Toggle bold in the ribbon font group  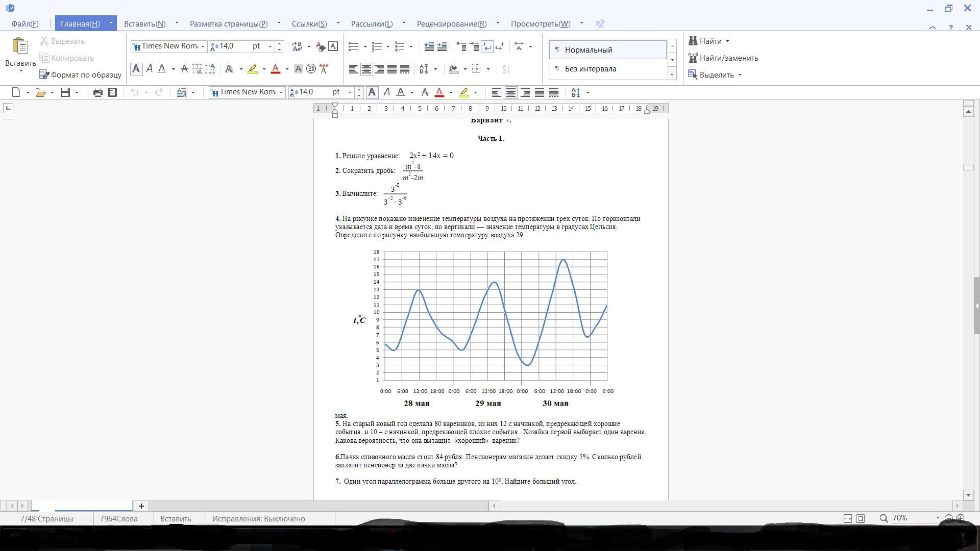(x=136, y=69)
